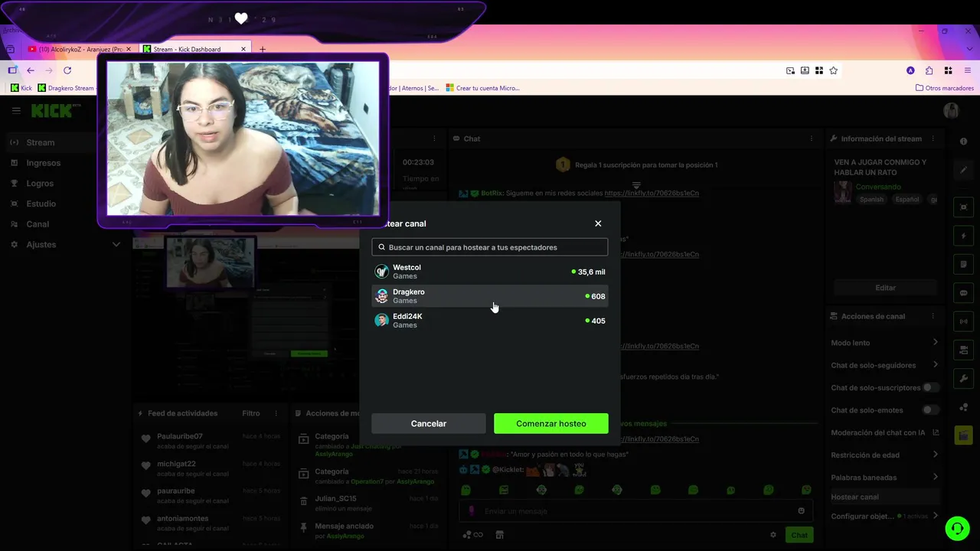Open the Logros sidebar section

coord(40,184)
